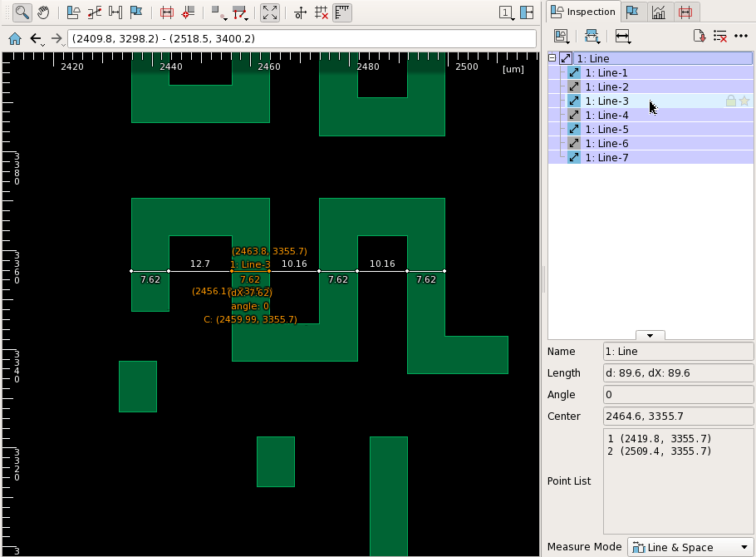Click the origin marker toolbar icon

pyautogui.click(x=301, y=12)
